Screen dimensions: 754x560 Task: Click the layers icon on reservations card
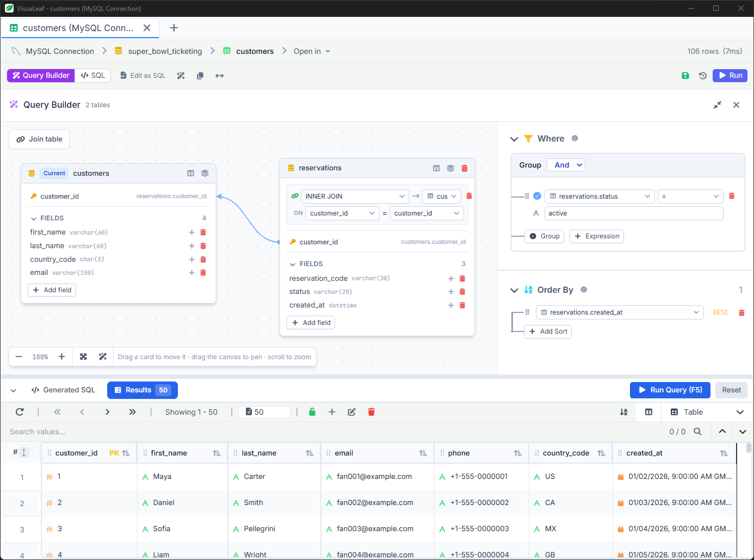450,168
